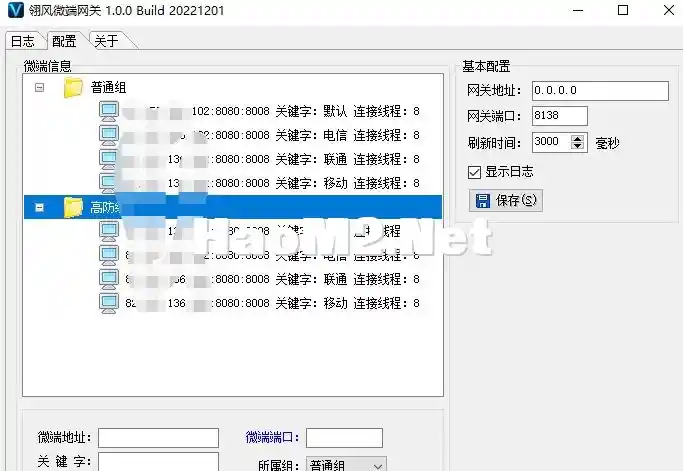Click the 刷新时间 field showing 3000
Image resolution: width=683 pixels, height=471 pixels.
coord(551,142)
